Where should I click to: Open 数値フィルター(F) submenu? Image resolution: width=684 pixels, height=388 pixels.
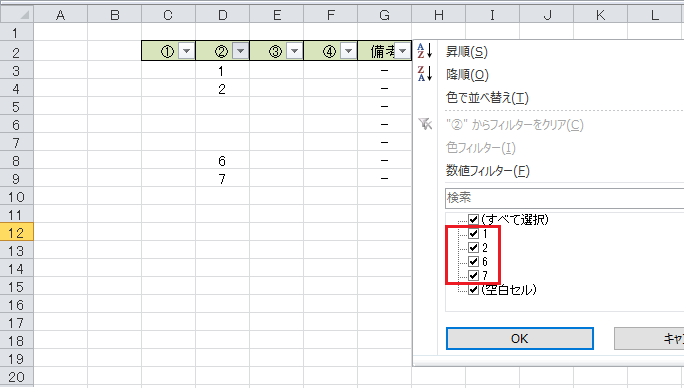point(488,170)
